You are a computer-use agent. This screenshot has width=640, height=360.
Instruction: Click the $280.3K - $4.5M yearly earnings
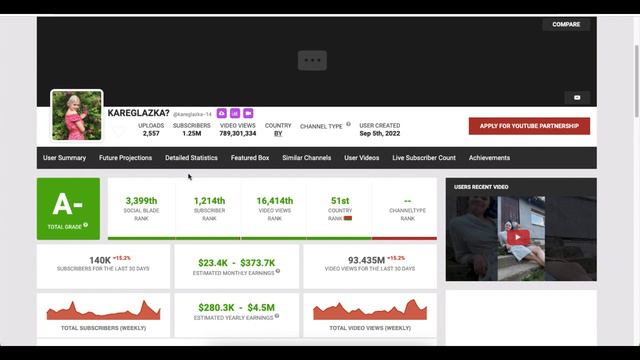pos(236,307)
